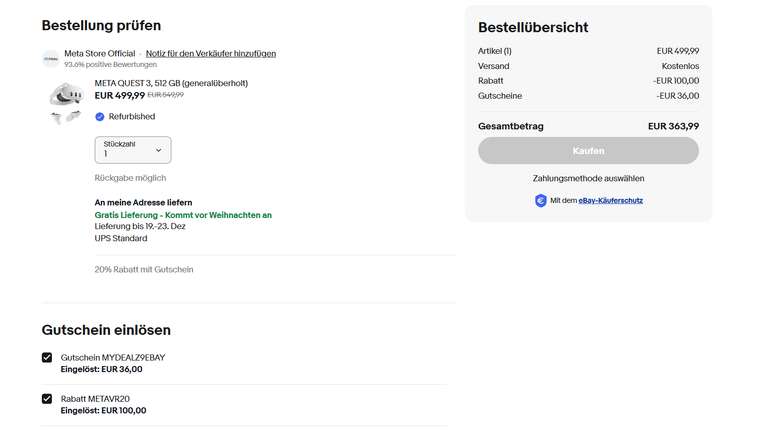Uncheck the Gutschein MYDEALZ9EBAY checkbox
Screen dimensions: 768x430
47,358
